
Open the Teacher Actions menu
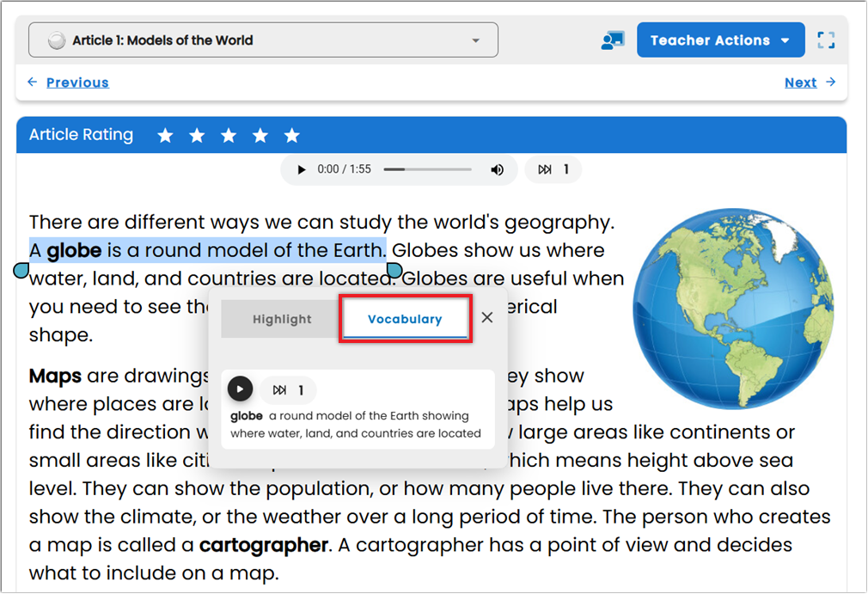pos(720,40)
